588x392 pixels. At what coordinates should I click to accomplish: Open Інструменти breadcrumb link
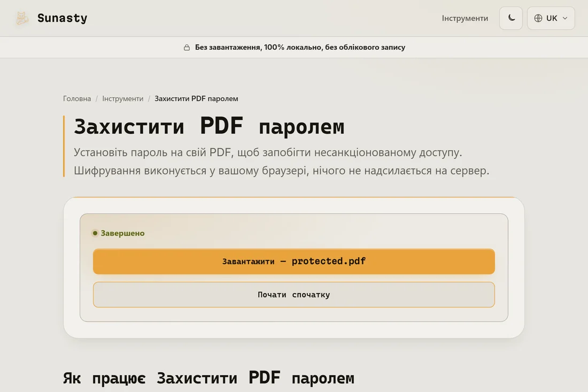coord(122,98)
